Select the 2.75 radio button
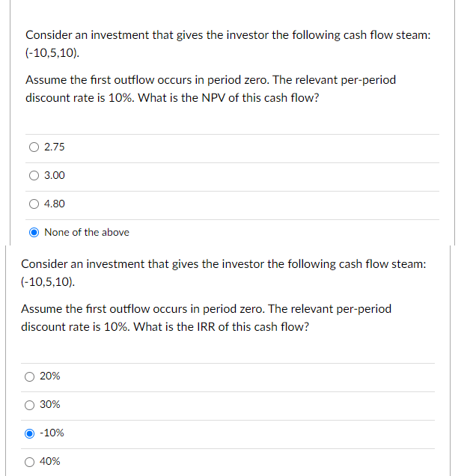 tap(34, 147)
